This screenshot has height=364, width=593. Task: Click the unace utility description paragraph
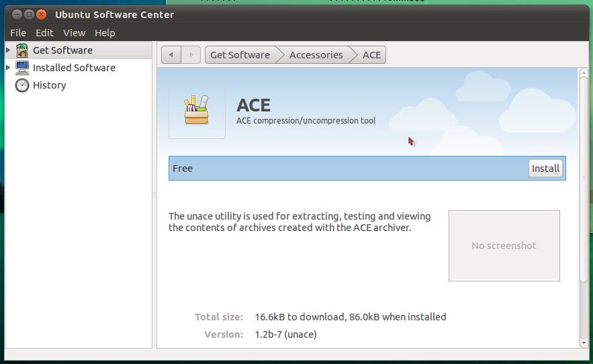(300, 222)
